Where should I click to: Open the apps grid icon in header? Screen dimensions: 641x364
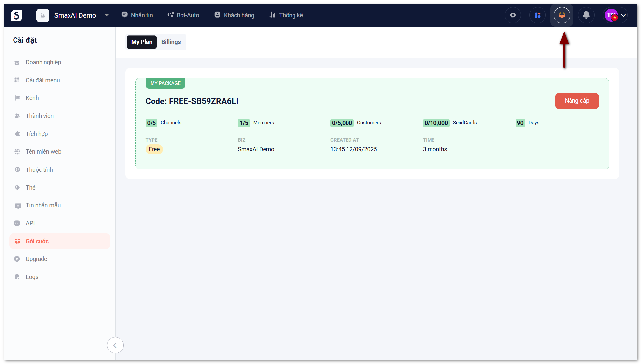pyautogui.click(x=537, y=15)
